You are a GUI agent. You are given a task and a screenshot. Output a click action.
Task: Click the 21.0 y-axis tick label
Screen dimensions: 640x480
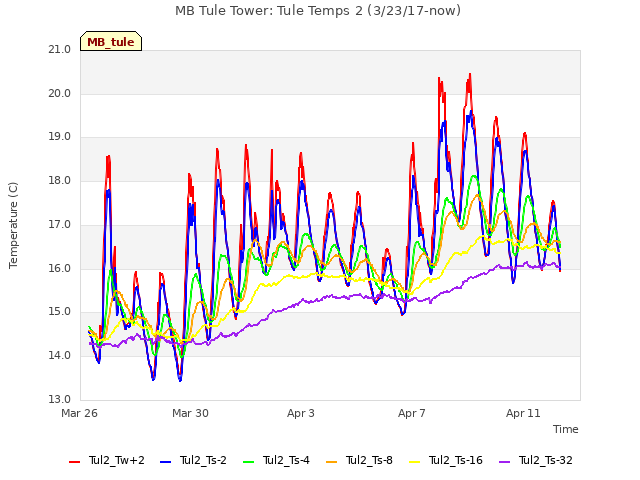[60, 50]
